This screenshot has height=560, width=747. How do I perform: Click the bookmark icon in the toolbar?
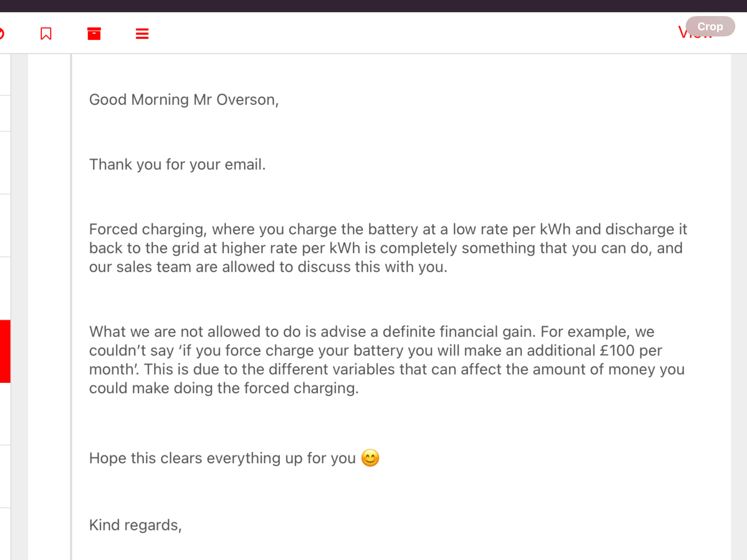pos(46,34)
